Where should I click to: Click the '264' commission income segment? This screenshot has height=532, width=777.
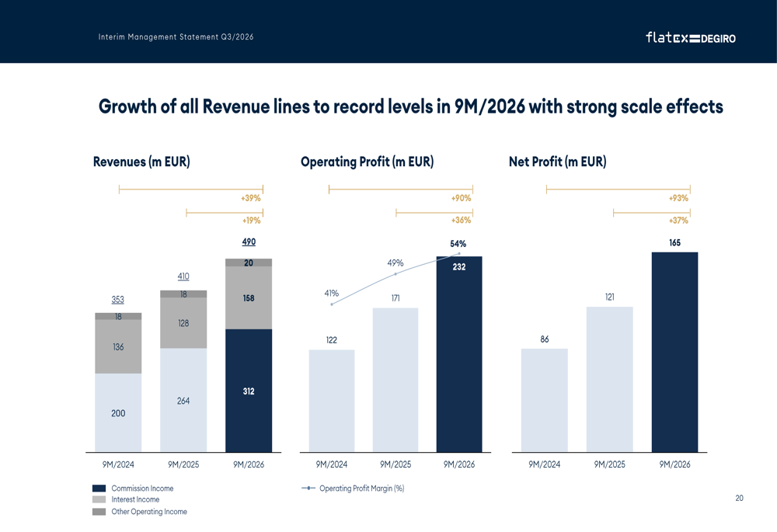tap(183, 401)
